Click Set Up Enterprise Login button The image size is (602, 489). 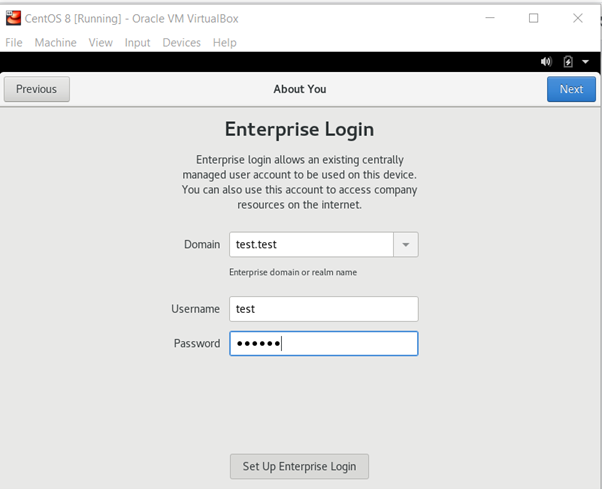pos(299,466)
